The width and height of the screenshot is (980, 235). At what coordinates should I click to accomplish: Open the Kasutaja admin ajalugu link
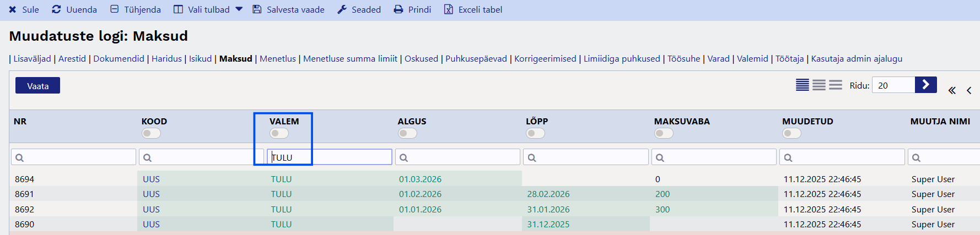857,59
